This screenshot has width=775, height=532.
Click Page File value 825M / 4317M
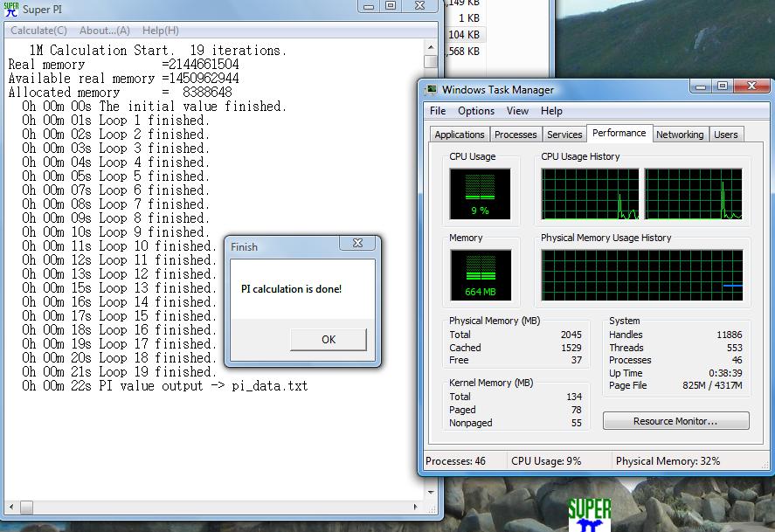coord(712,385)
